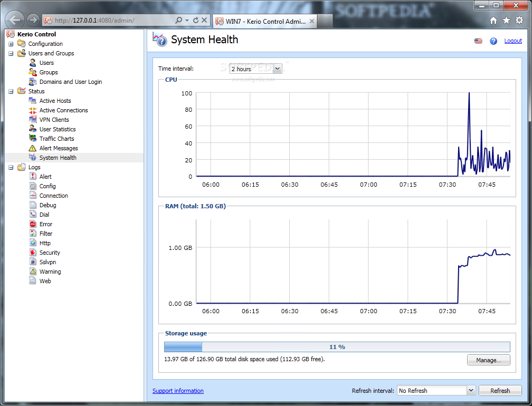Click the Alert log icon
Screen dimensions: 532x406
coord(33,177)
